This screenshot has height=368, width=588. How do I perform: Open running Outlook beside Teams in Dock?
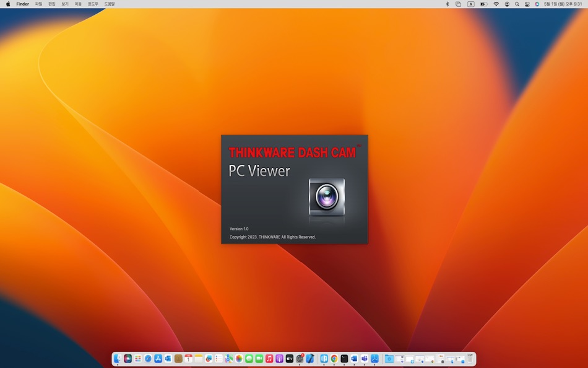355,359
